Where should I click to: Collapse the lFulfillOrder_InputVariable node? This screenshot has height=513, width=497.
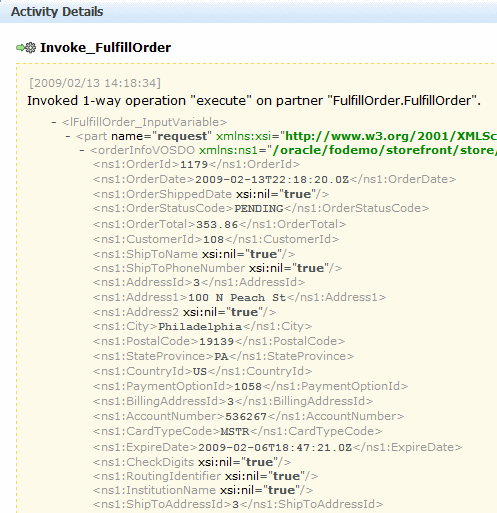coord(54,123)
